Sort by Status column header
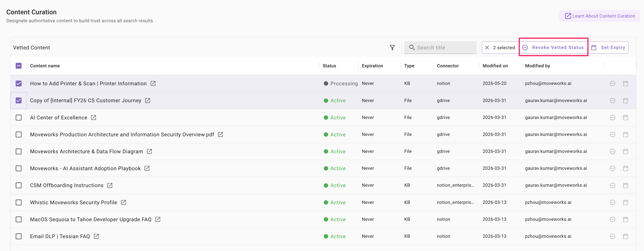The image size is (644, 251). click(x=329, y=66)
